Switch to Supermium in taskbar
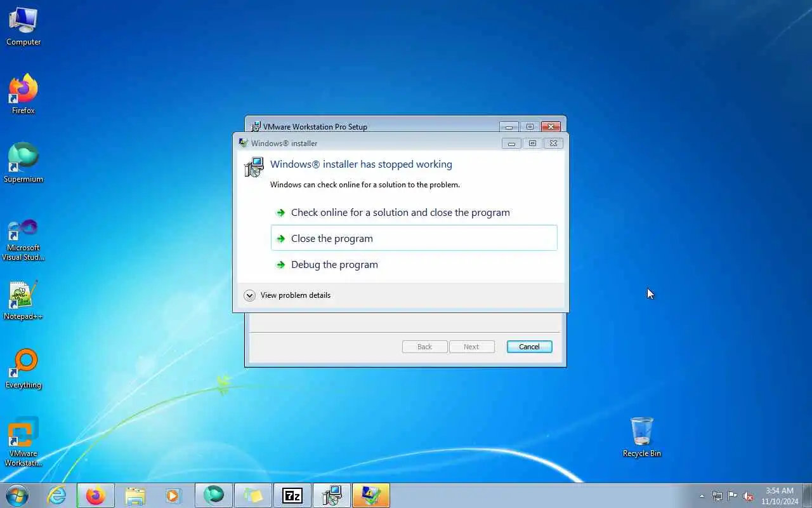This screenshot has height=508, width=812. (x=214, y=495)
